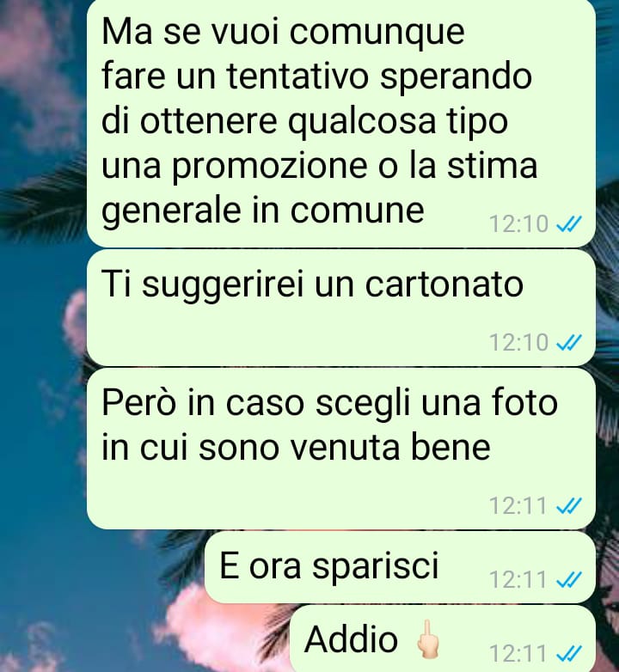Tap the 12:10 timestamp on the first message
The height and width of the screenshot is (672, 619).
click(518, 224)
